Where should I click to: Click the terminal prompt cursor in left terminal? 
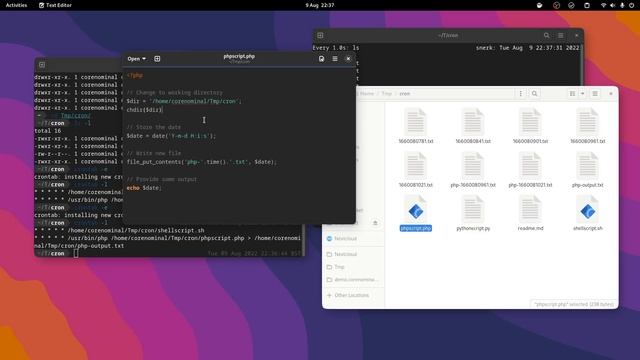point(76,253)
